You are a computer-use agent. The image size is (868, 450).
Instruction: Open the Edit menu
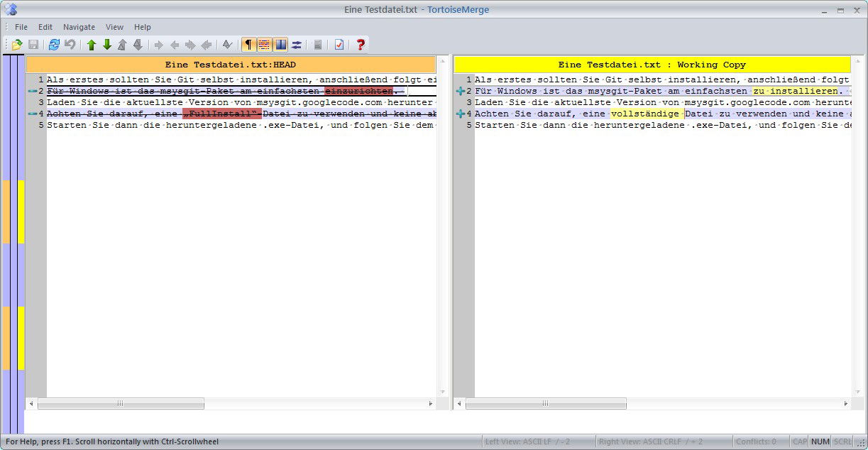(45, 27)
